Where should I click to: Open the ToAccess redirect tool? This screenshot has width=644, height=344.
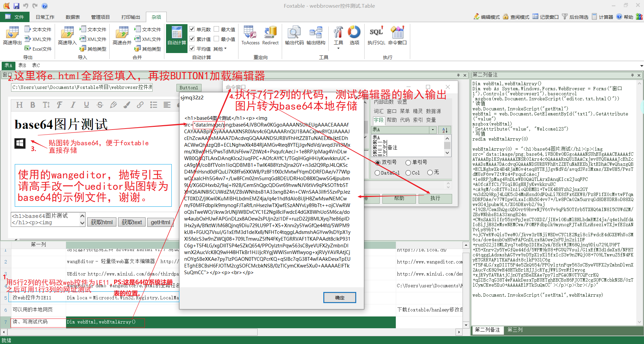[250, 36]
